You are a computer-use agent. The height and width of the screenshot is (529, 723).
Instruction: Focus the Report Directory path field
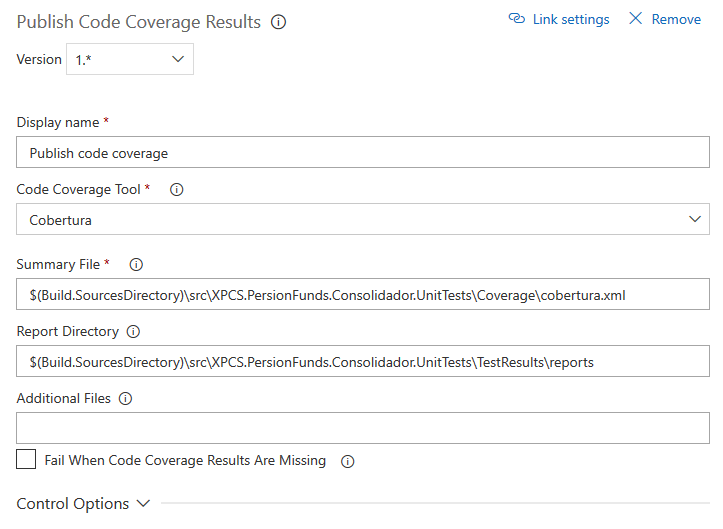[363, 361]
